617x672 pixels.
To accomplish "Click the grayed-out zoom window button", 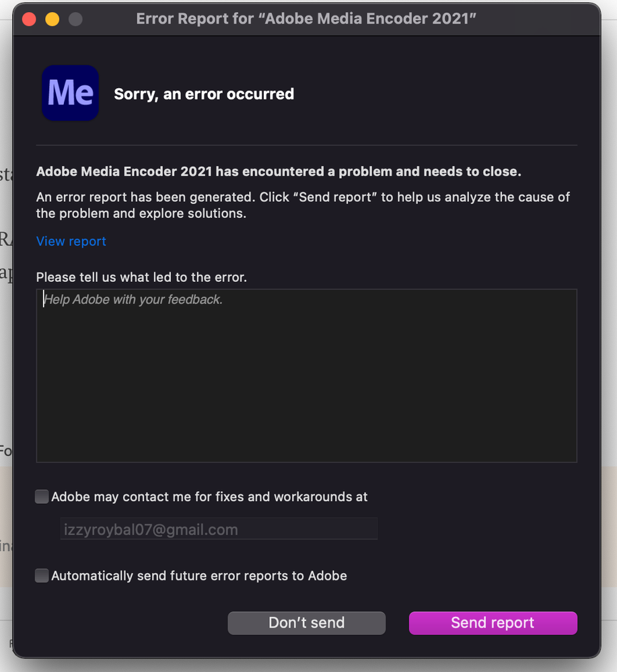I will pyautogui.click(x=75, y=19).
